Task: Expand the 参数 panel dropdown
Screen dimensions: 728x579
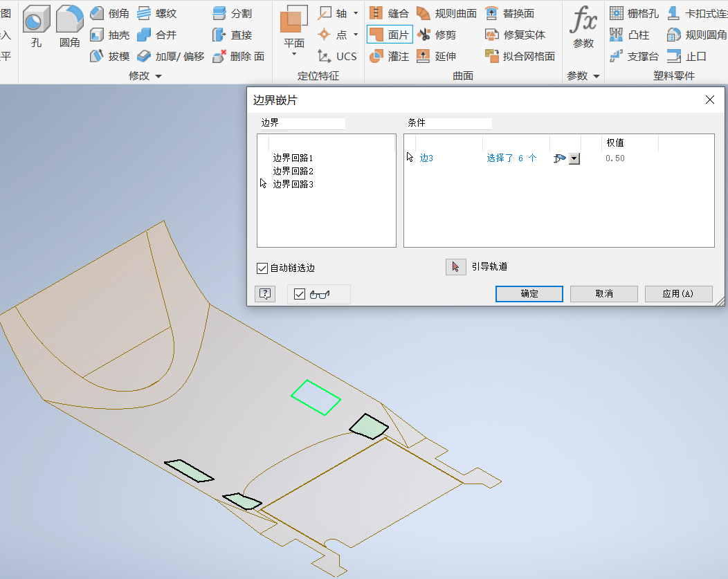Action: (597, 76)
